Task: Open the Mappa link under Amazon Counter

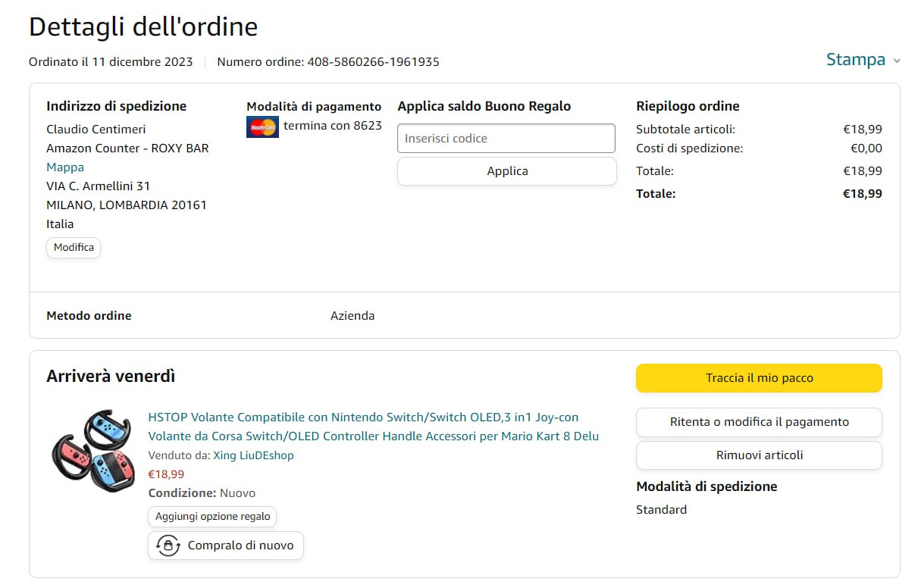Action: click(65, 167)
